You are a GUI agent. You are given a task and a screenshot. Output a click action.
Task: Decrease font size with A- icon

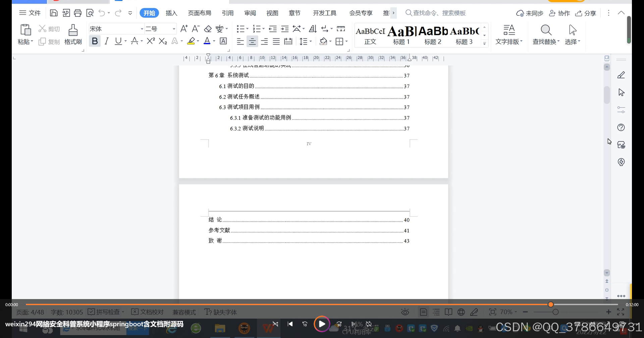click(196, 29)
